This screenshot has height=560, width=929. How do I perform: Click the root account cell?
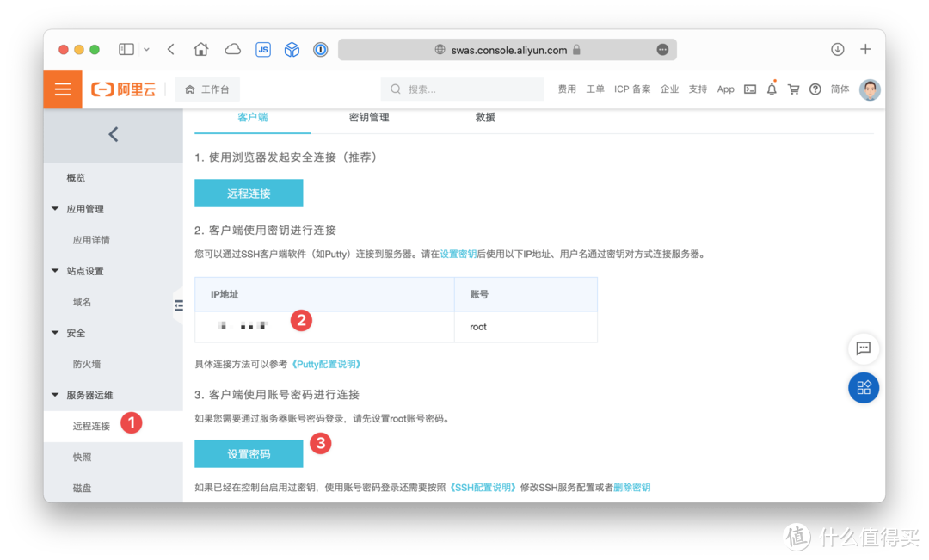[x=526, y=327]
